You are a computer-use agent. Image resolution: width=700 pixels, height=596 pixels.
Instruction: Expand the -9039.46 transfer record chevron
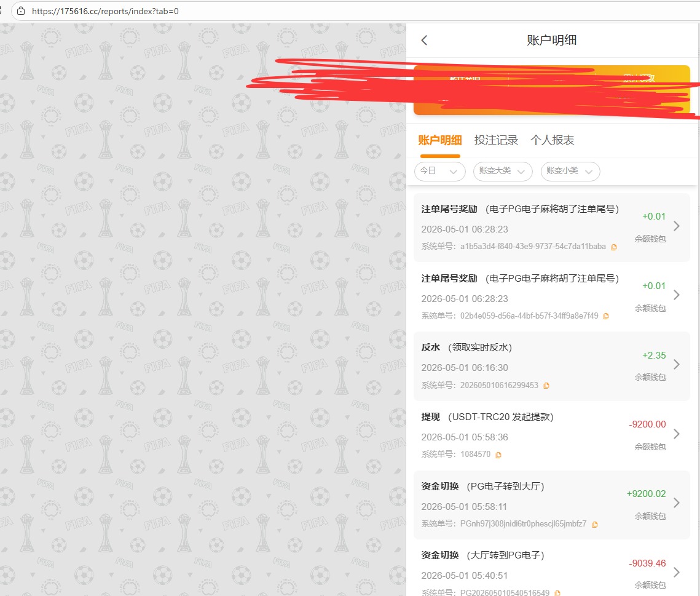[677, 573]
